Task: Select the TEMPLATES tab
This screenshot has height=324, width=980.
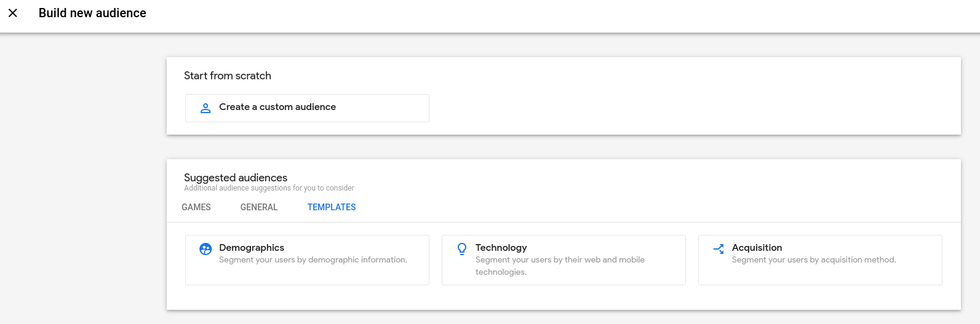Action: pos(332,207)
